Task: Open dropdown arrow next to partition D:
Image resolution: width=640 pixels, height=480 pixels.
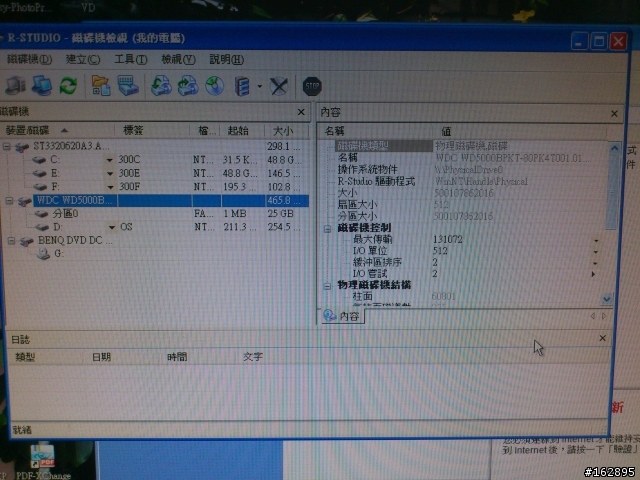Action: [x=111, y=227]
